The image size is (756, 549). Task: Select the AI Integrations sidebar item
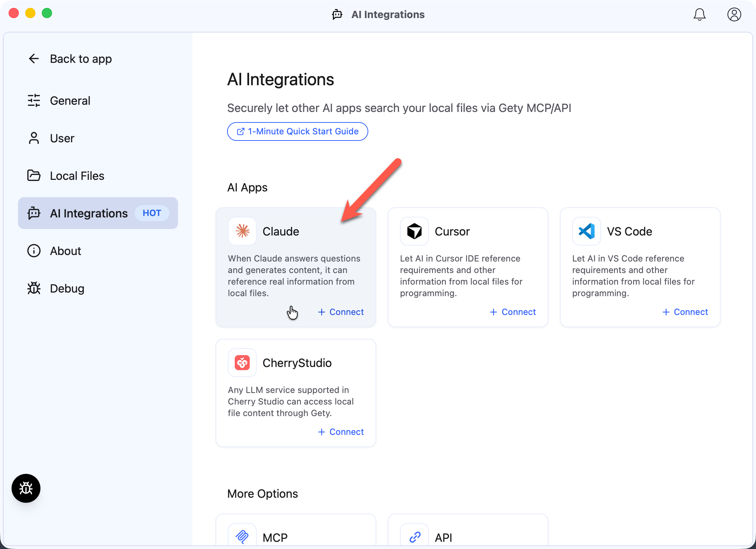pyautogui.click(x=89, y=213)
